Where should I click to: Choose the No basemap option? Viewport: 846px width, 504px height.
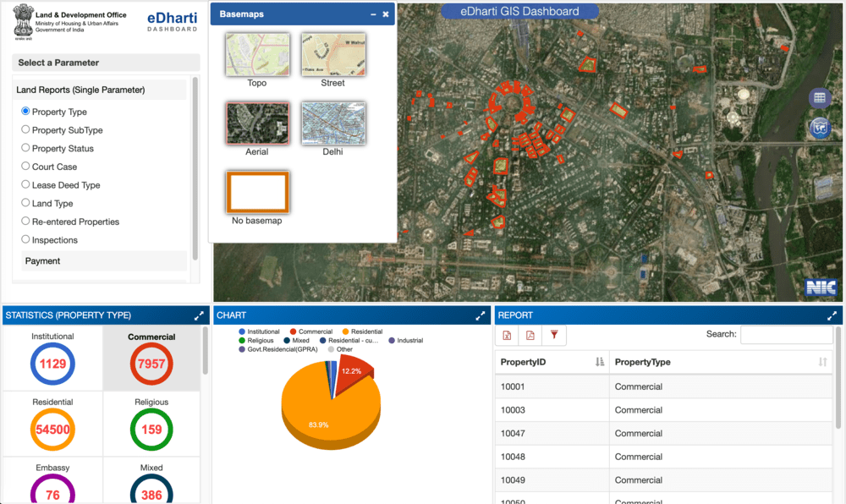[257, 193]
